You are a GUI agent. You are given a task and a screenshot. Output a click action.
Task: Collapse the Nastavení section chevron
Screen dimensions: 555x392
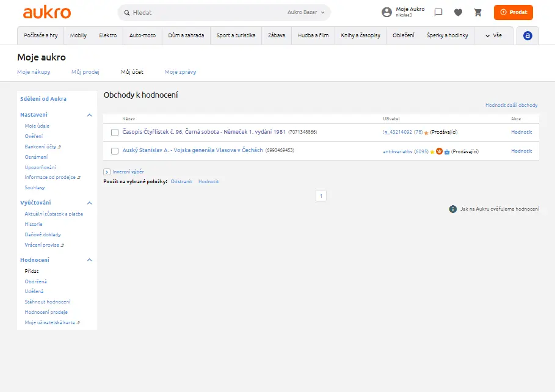pyautogui.click(x=90, y=115)
